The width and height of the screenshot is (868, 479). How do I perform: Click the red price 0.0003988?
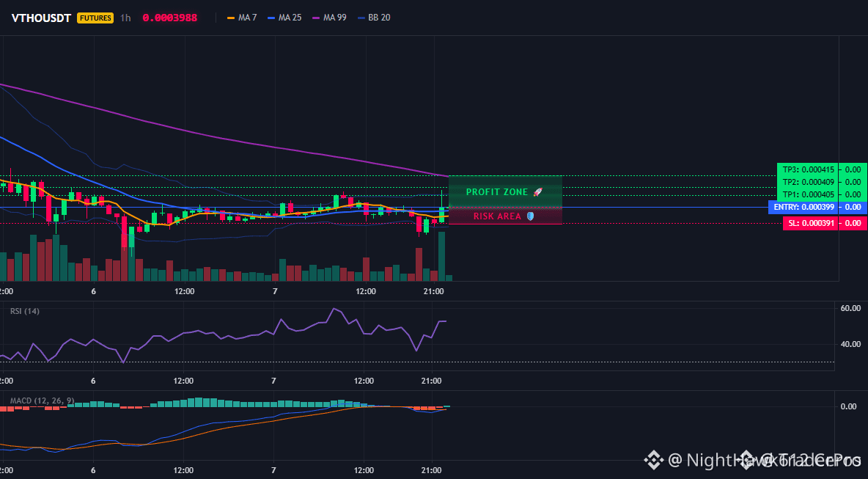click(170, 18)
